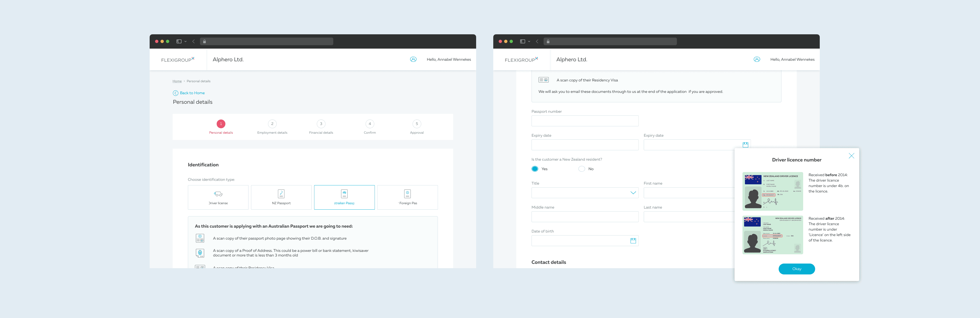Click the First name input field
980x318 pixels.
[689, 193]
